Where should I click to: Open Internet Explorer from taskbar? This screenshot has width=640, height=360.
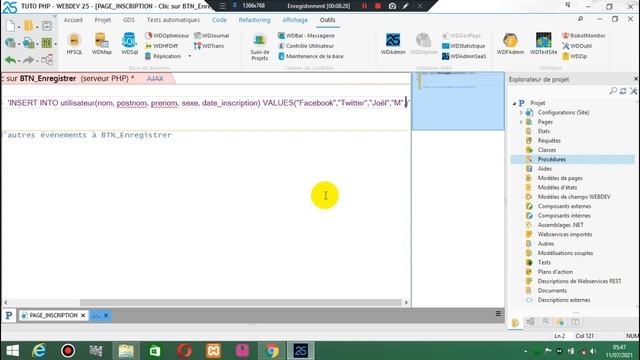tap(39, 351)
